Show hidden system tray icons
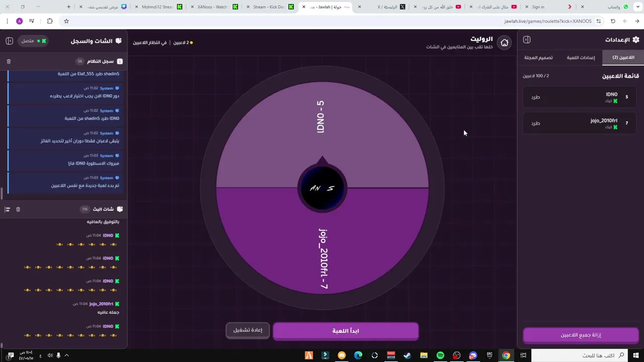 66,355
